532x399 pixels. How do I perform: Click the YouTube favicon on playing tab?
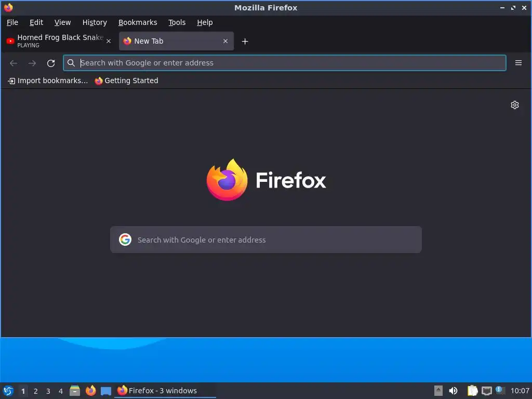pos(10,41)
